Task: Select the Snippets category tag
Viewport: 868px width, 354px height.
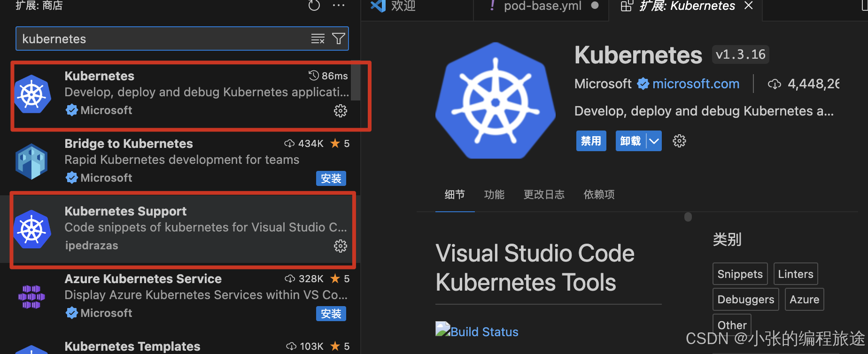Action: (740, 274)
